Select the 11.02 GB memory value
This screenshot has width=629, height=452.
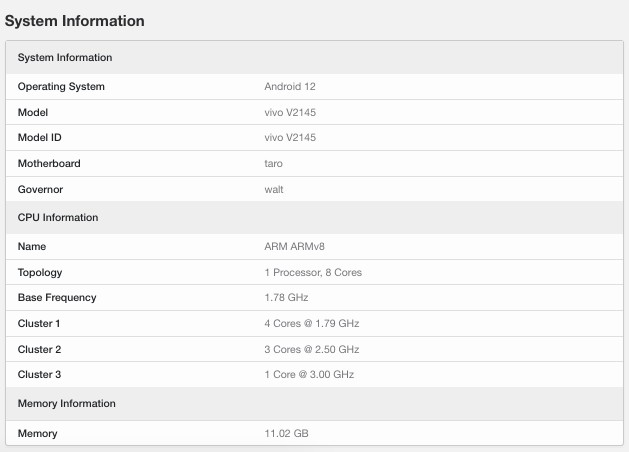click(286, 433)
